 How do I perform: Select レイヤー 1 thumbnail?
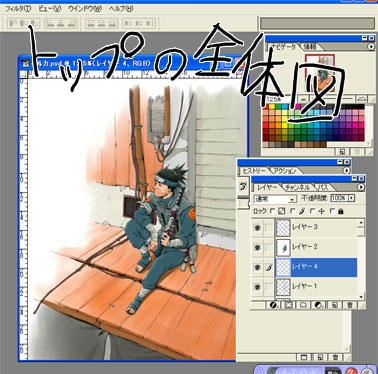pyautogui.click(x=284, y=286)
